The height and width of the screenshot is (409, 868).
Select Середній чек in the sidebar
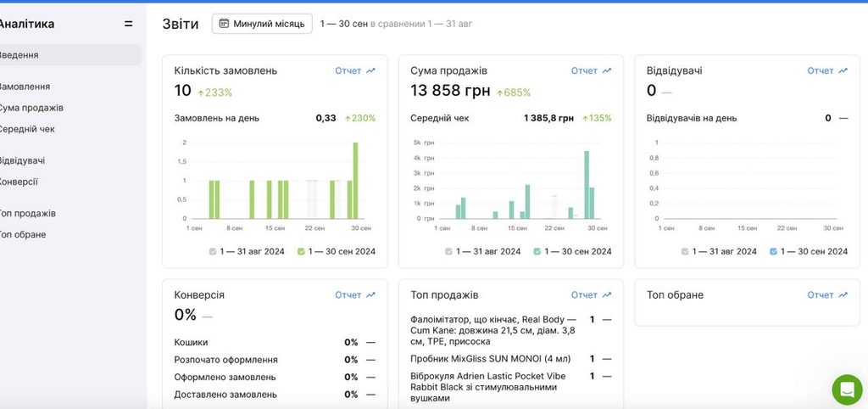pos(27,129)
